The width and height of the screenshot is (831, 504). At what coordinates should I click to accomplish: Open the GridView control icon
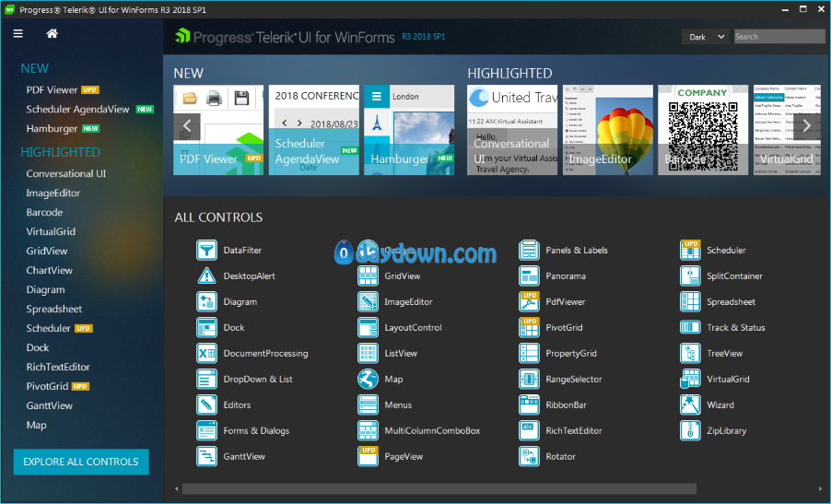click(x=368, y=276)
